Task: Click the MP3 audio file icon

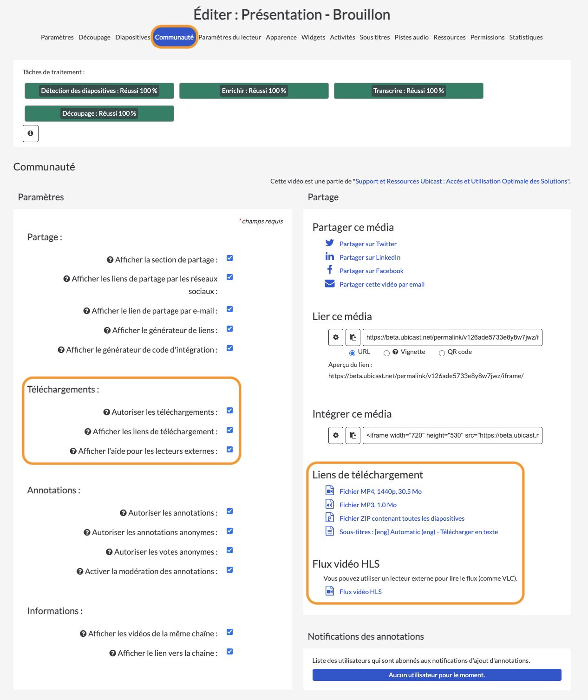Action: click(x=330, y=504)
